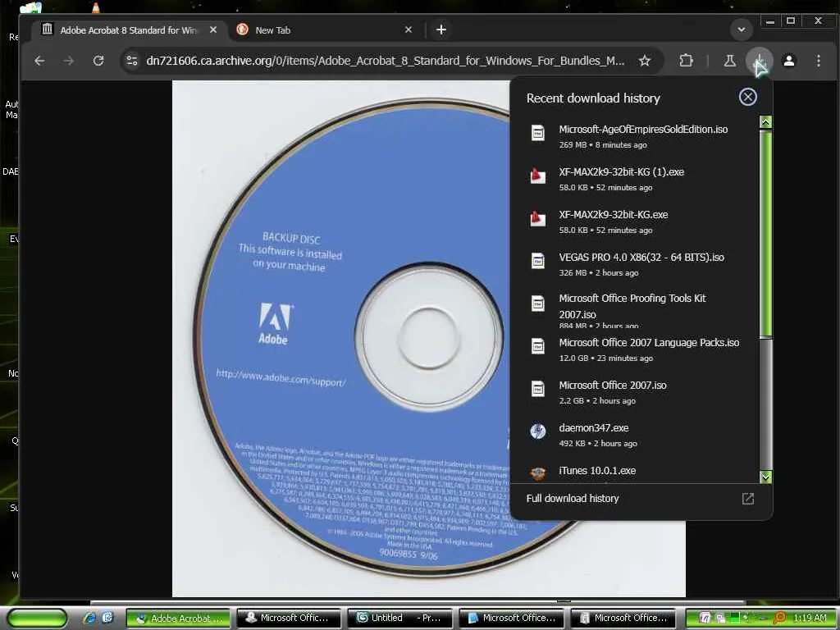Bookmark this page with the star icon

645,61
